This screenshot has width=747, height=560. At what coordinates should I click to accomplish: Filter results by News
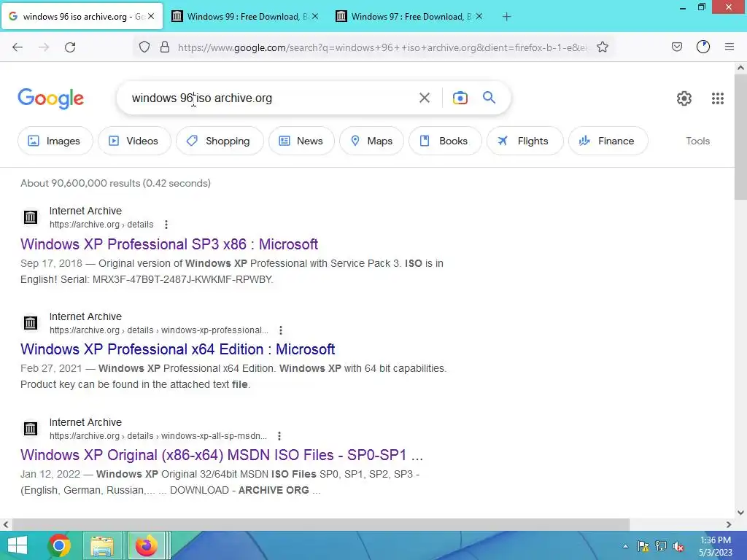301,141
